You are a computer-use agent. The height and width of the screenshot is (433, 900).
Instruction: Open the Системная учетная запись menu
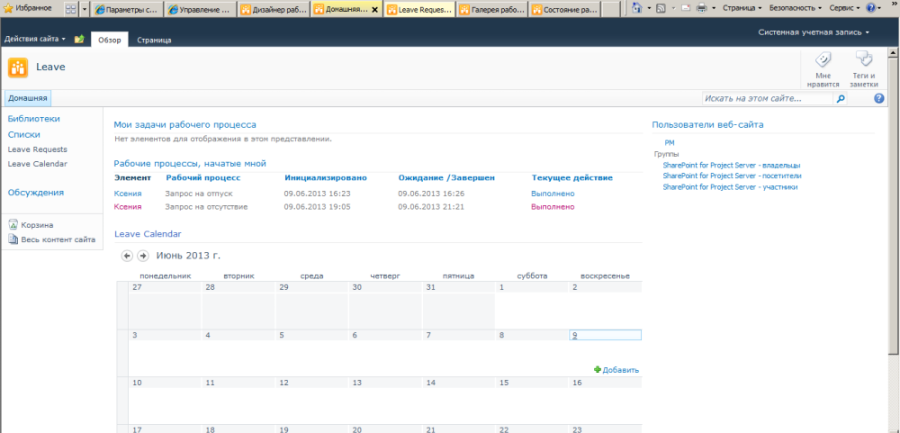point(813,33)
